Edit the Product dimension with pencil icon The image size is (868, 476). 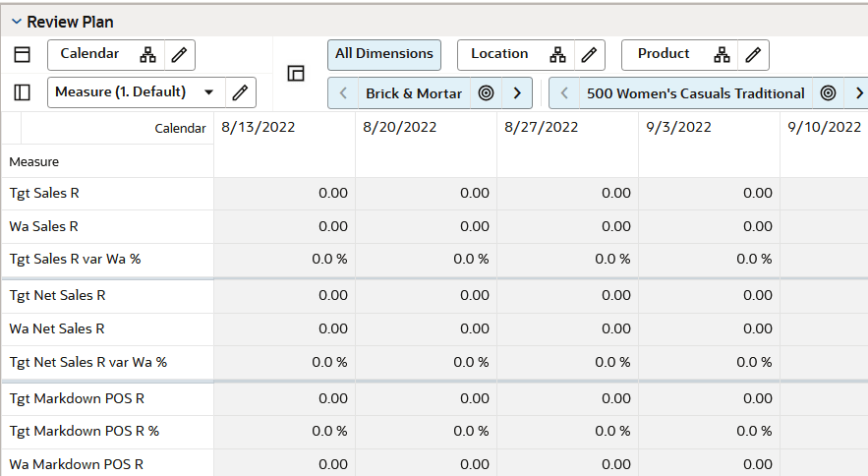click(752, 55)
